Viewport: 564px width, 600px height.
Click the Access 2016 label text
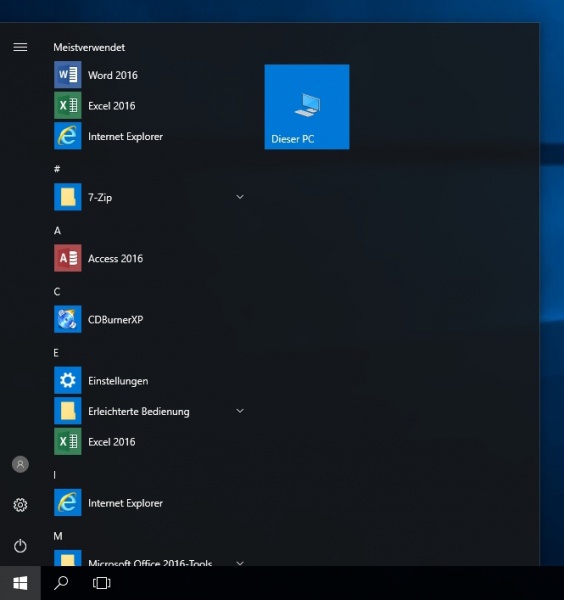[x=116, y=259]
